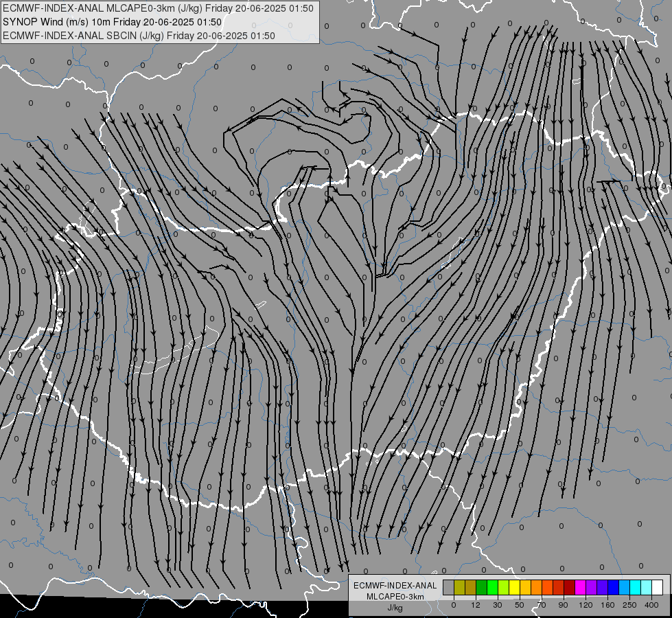Click the legend scale value 90

563,605
